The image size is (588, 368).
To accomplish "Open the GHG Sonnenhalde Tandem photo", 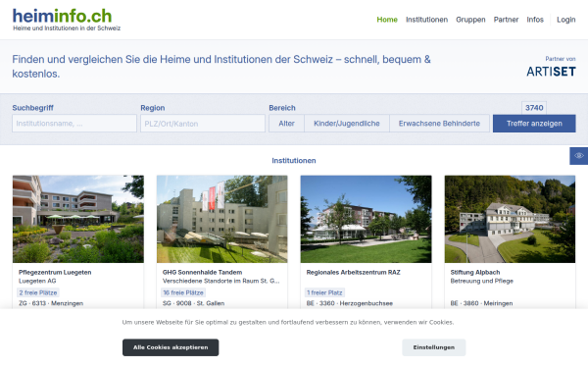I will pyautogui.click(x=222, y=219).
